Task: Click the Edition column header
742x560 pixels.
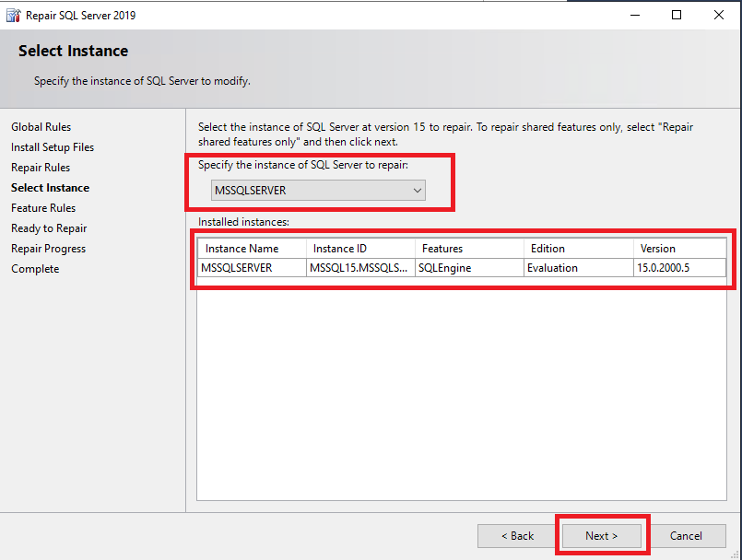Action: (579, 249)
